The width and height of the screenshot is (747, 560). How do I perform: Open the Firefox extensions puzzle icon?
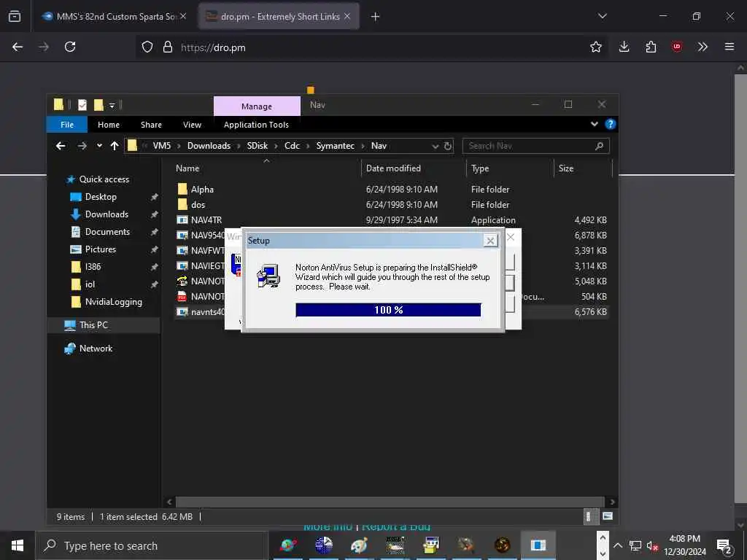click(651, 47)
